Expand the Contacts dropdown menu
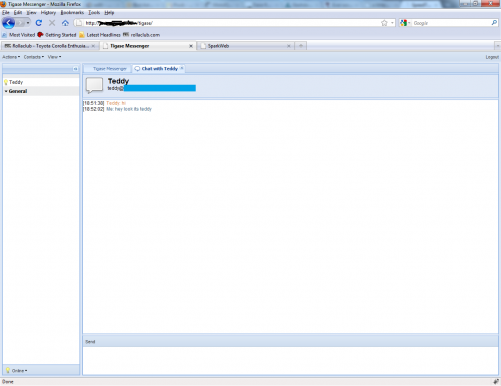 34,57
